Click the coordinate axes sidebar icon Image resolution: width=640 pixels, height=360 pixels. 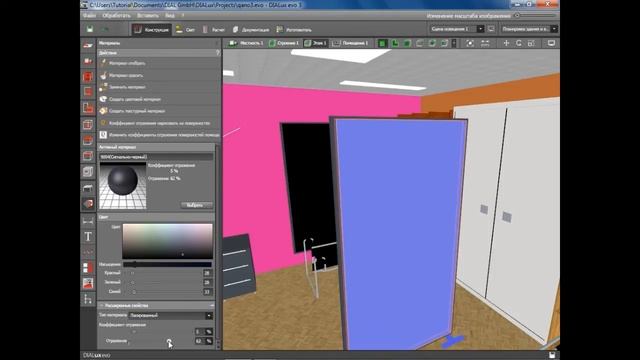pyautogui.click(x=88, y=299)
